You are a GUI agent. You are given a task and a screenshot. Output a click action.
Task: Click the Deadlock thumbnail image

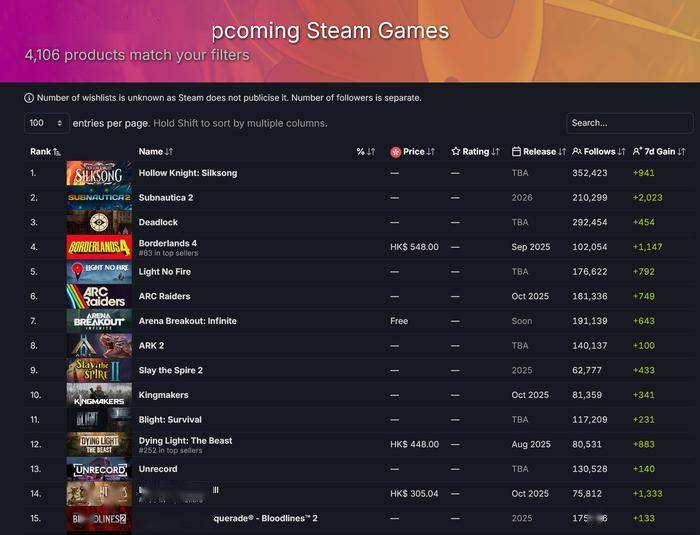click(99, 222)
